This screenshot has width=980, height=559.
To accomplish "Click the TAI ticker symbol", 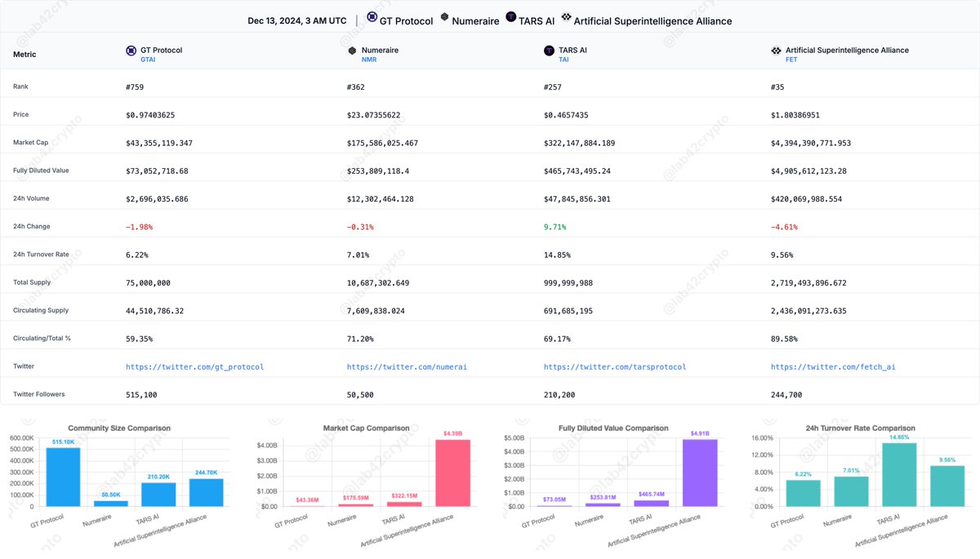I will (563, 60).
